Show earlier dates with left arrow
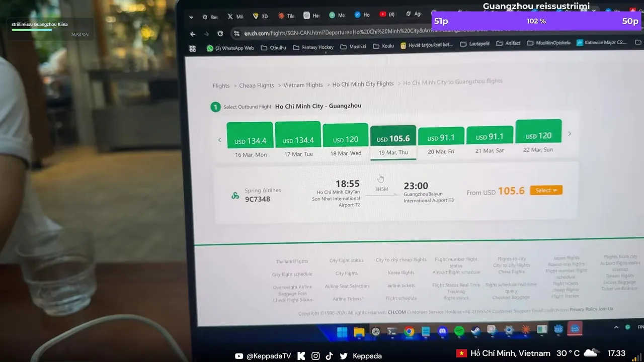This screenshot has height=362, width=644. pyautogui.click(x=219, y=140)
